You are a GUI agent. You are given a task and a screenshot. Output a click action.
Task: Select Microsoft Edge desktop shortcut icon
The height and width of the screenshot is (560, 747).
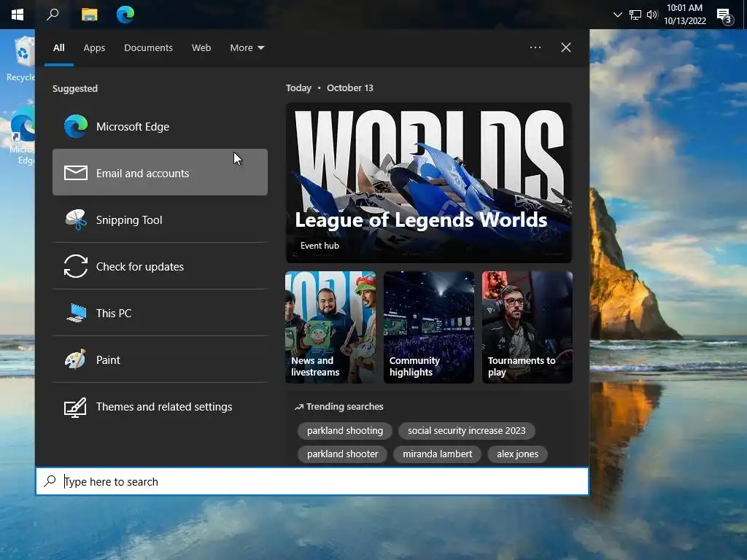pyautogui.click(x=22, y=135)
